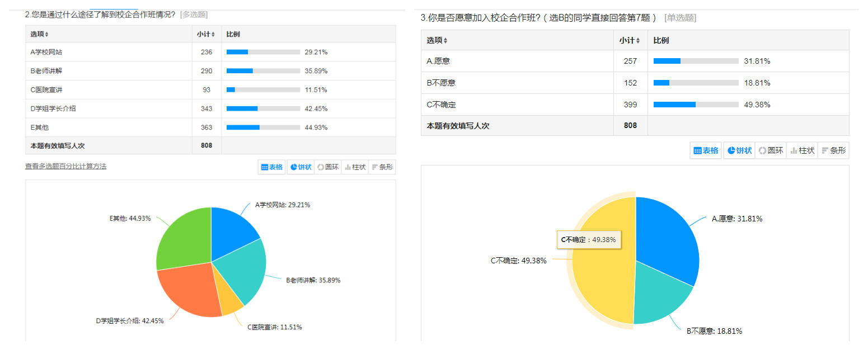Sort question 3 table by 小计
Viewport: 868px width, 350px height.
click(x=629, y=41)
